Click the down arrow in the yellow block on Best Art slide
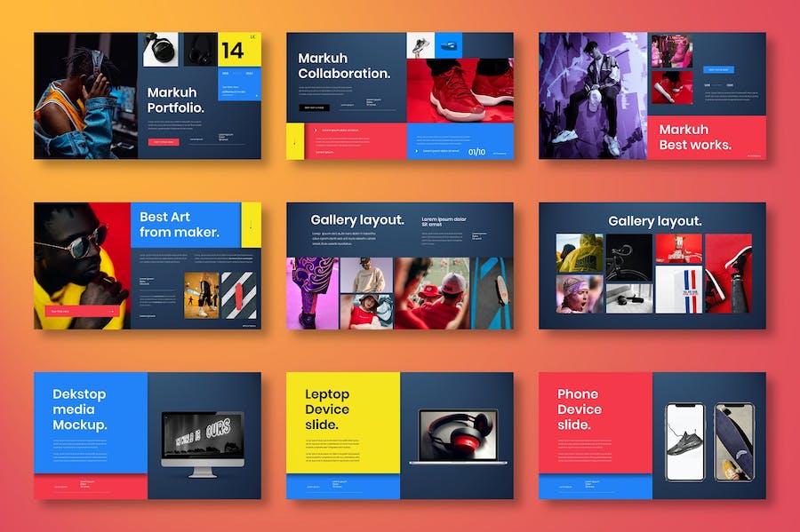 coord(251,225)
